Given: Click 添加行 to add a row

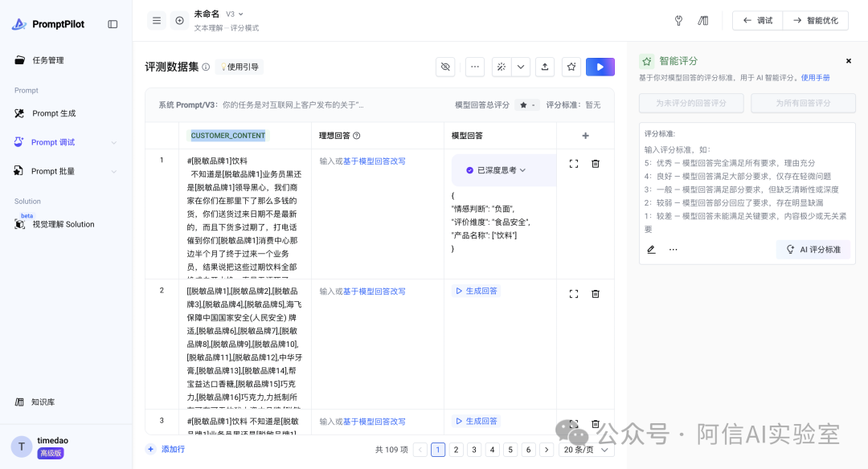Looking at the screenshot, I should click(166, 449).
